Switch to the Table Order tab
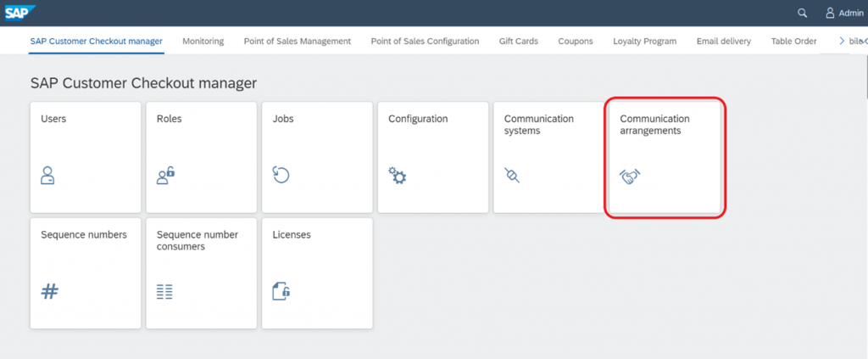Viewport: 868px width, 359px height. pyautogui.click(x=793, y=41)
